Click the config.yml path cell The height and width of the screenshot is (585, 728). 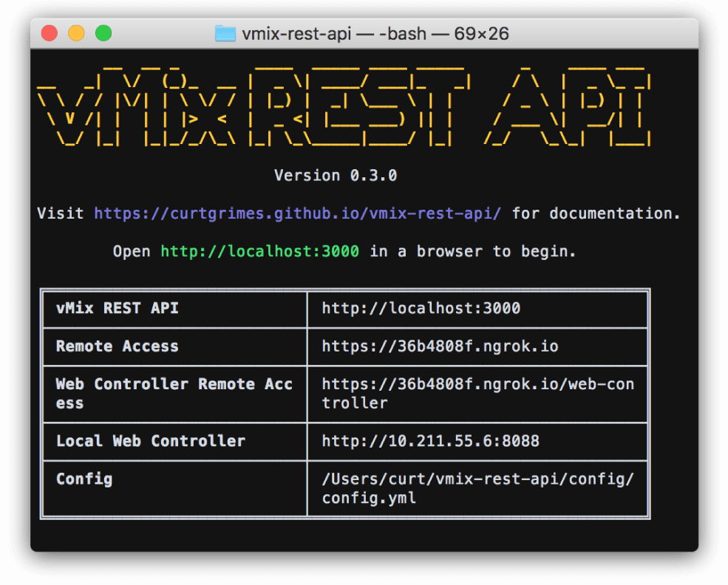(x=477, y=488)
